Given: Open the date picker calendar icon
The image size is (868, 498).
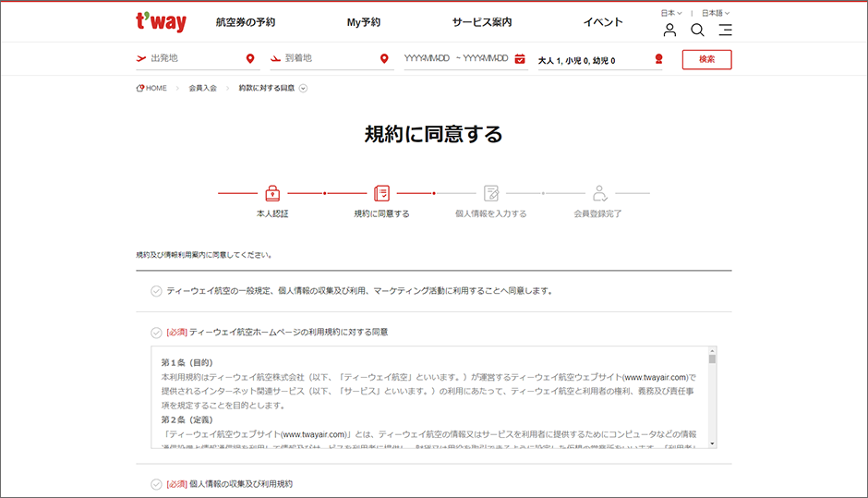Looking at the screenshot, I should click(520, 59).
